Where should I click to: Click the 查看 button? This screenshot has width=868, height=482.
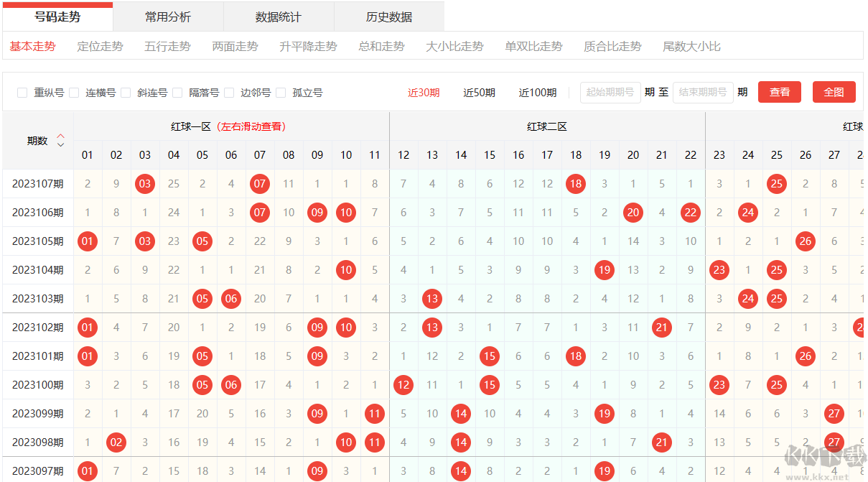click(x=780, y=92)
